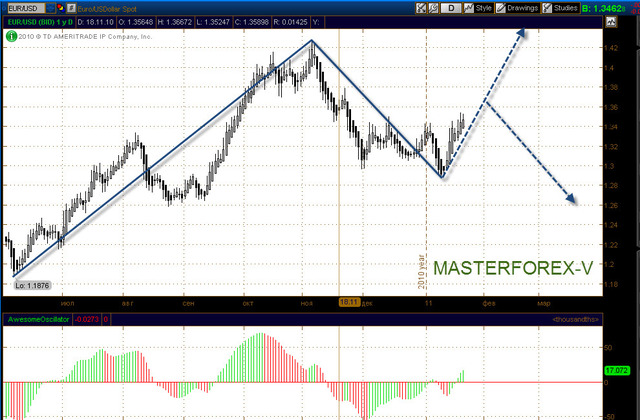Click the AwesomeOscillator study label
The width and height of the screenshot is (640, 420).
[38, 319]
